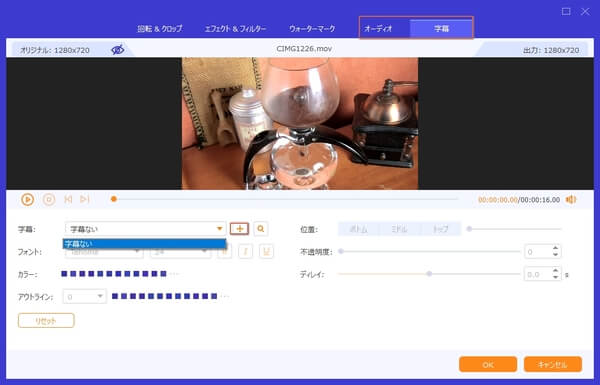Switch to the エフェクト & フィルター tab
Viewport: 600px width, 385px height.
pyautogui.click(x=235, y=29)
